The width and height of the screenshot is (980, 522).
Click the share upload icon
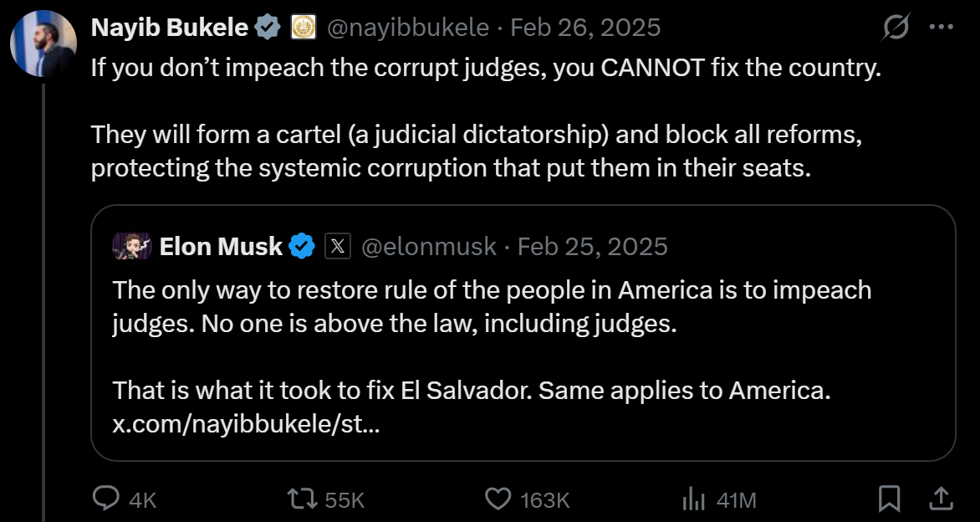(x=941, y=499)
